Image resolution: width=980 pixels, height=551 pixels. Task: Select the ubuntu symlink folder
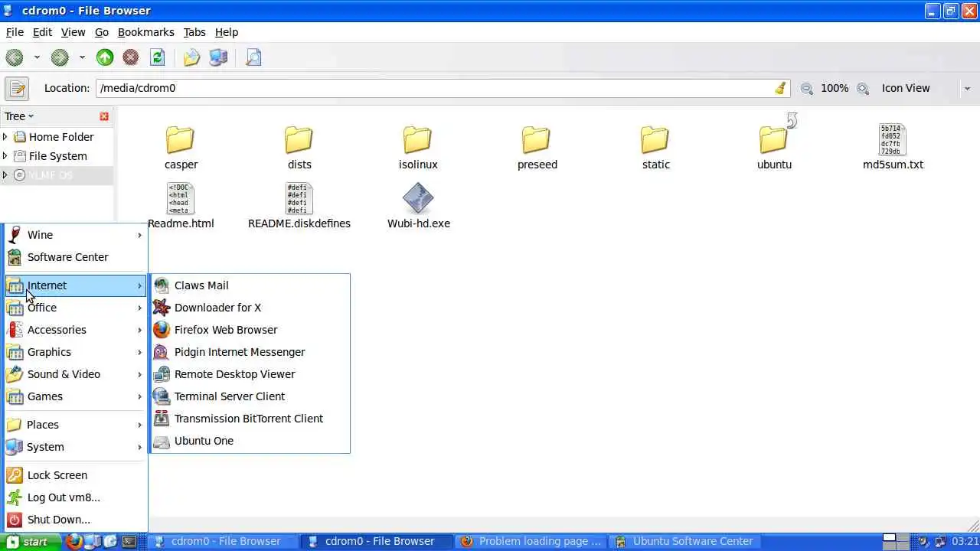pos(774,148)
